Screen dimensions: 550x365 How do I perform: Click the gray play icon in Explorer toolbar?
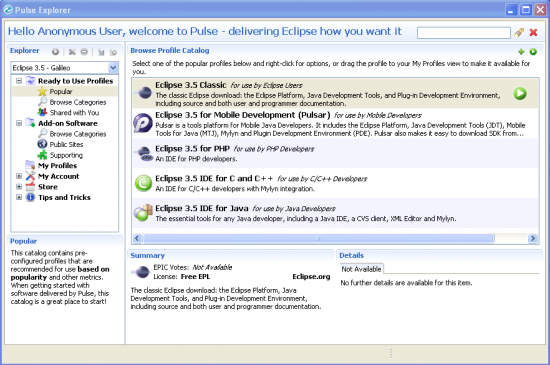point(55,52)
